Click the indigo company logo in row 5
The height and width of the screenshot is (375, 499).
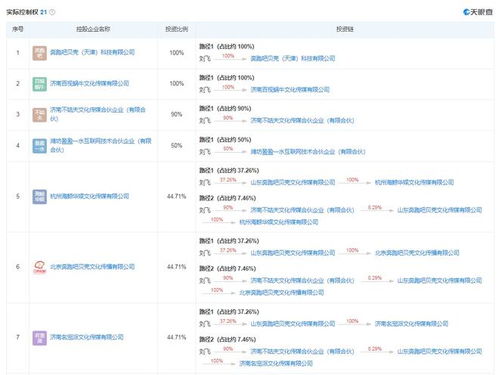(39, 196)
